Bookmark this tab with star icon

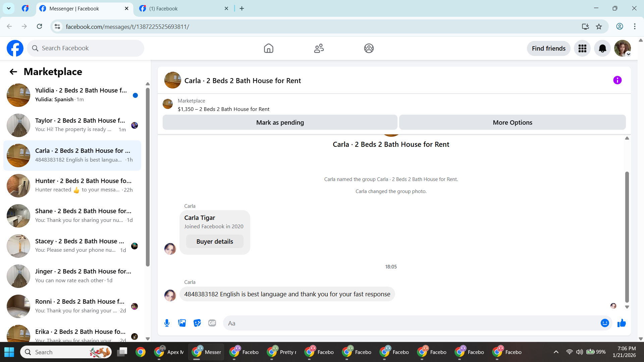coord(599,26)
